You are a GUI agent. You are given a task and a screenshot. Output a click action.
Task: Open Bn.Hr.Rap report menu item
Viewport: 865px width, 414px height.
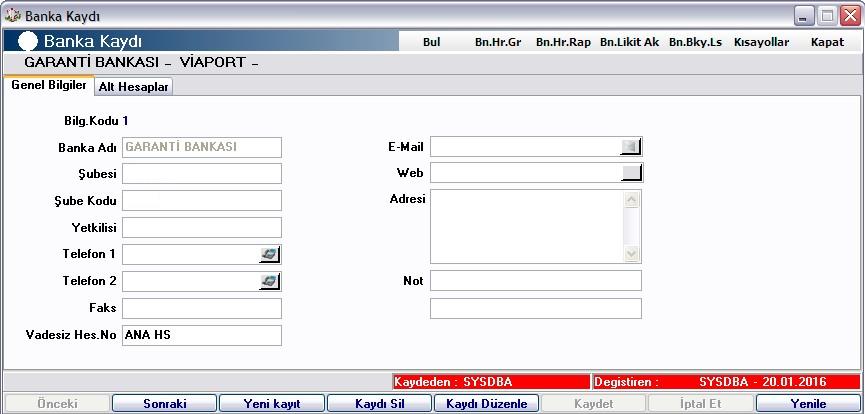coord(563,42)
